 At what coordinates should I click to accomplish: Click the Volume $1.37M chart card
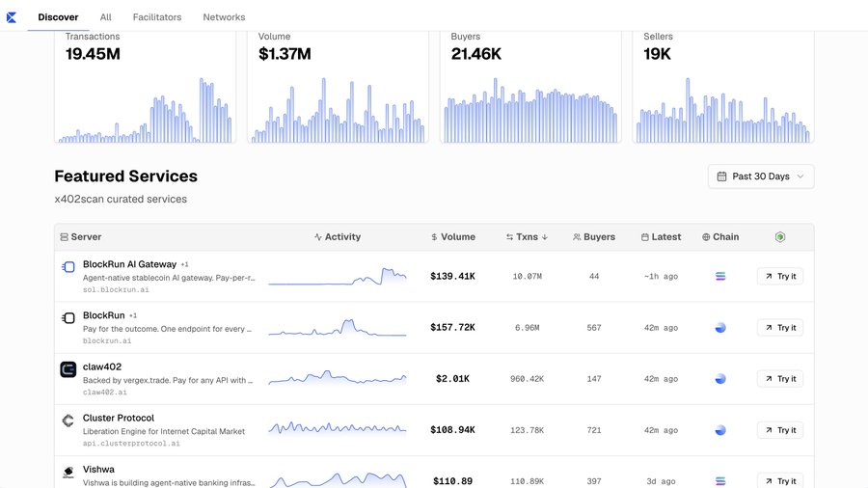338,87
